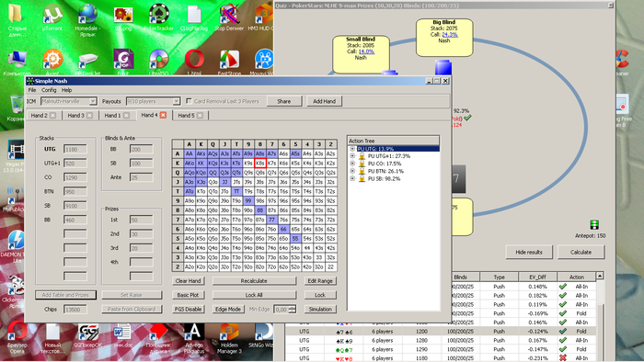This screenshot has width=644, height=362.
Task: Launch the UltraISO desktop shortcut
Action: (x=159, y=62)
